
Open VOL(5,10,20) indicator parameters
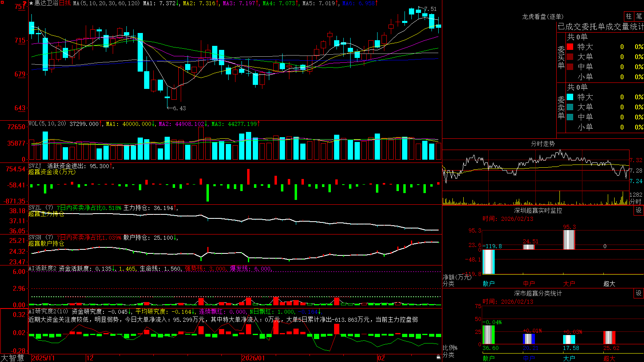coord(47,124)
